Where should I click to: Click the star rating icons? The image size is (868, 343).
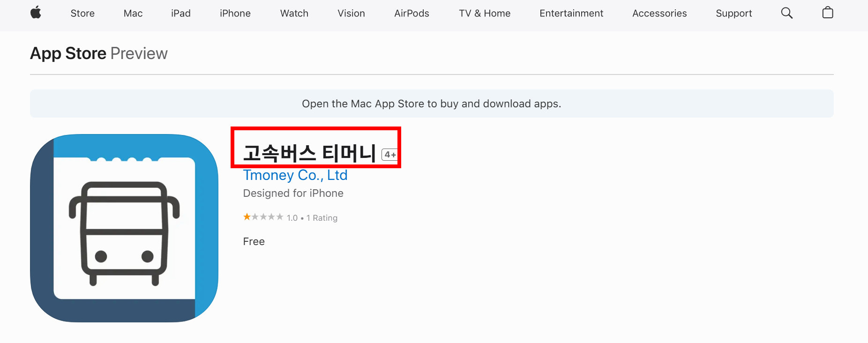point(263,217)
